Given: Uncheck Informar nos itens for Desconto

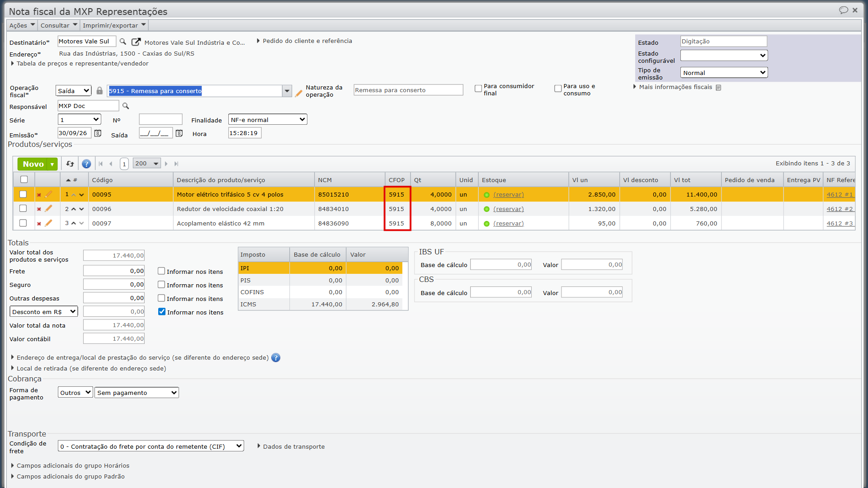Looking at the screenshot, I should (161, 312).
